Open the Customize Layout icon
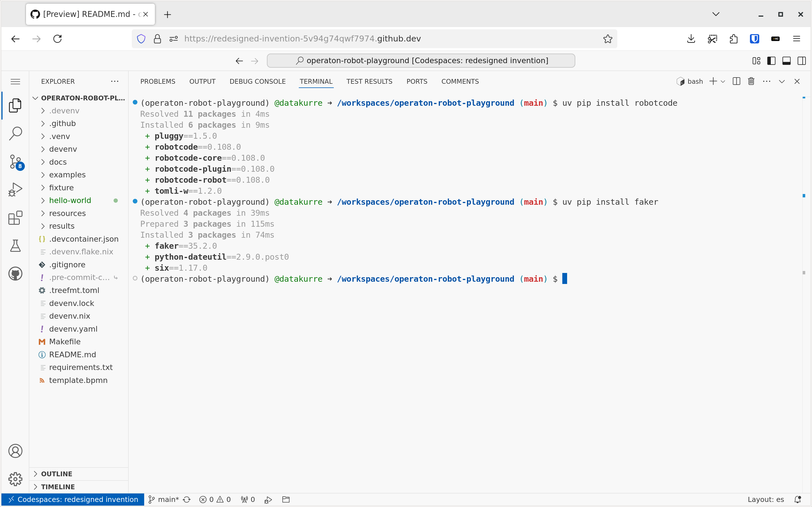Image resolution: width=812 pixels, height=507 pixels. (x=756, y=61)
